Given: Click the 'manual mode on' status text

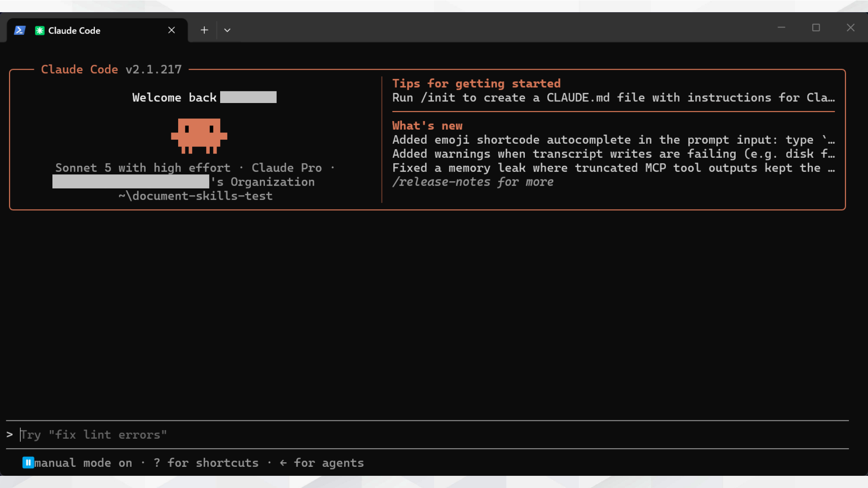Looking at the screenshot, I should (x=83, y=463).
